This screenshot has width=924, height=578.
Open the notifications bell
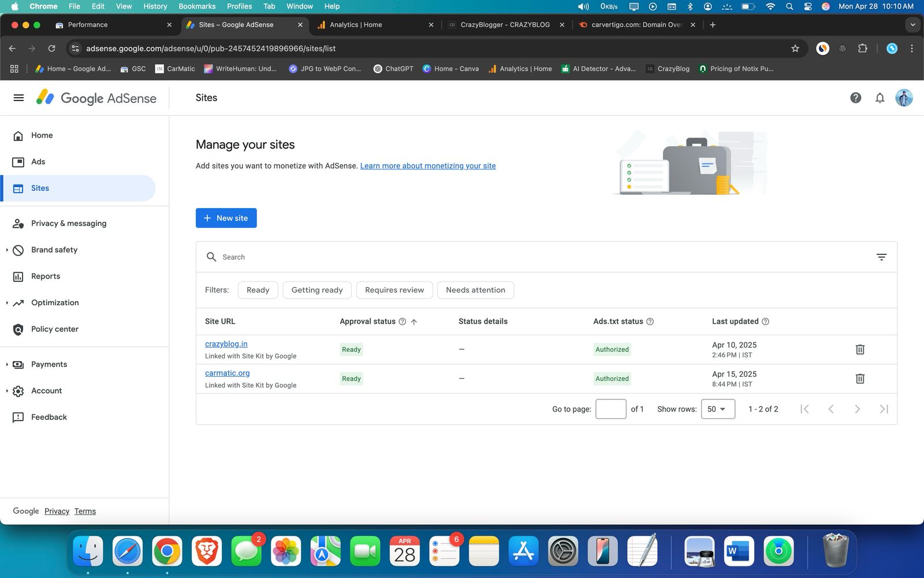(880, 98)
